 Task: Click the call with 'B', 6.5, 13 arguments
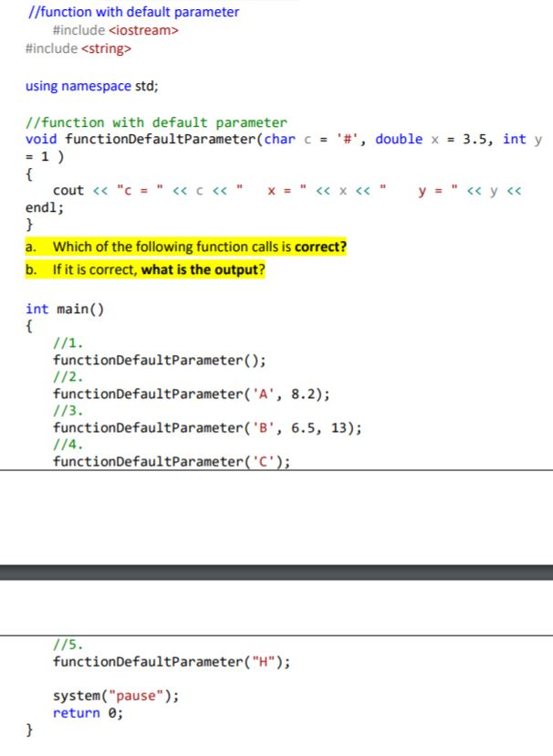[207, 427]
